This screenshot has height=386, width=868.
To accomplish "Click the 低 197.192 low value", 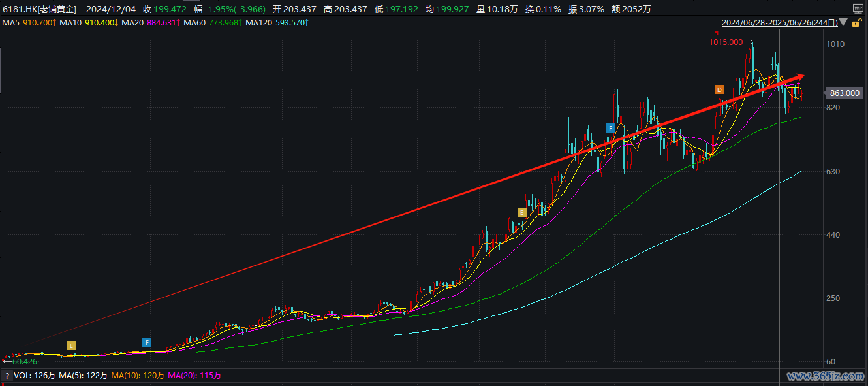I will coord(396,9).
